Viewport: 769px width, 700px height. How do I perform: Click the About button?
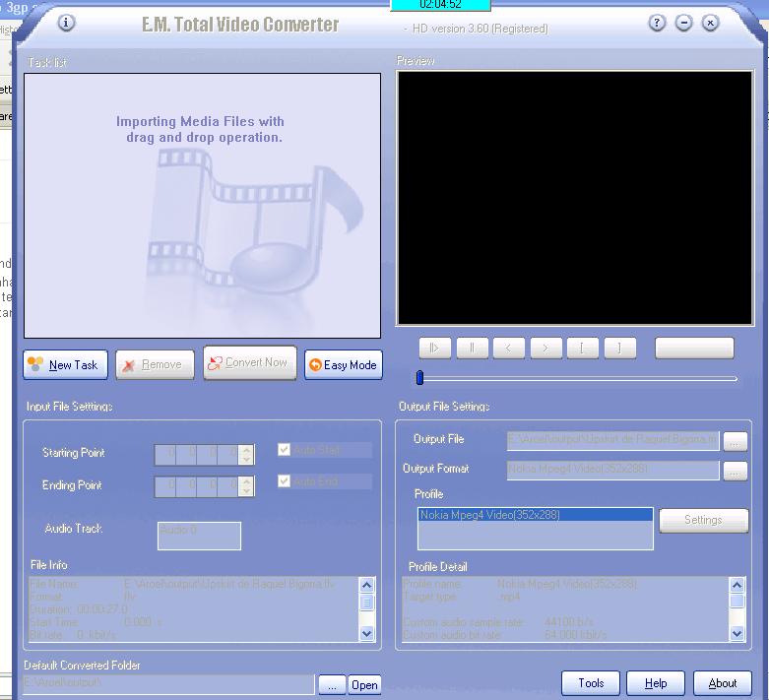point(723,683)
